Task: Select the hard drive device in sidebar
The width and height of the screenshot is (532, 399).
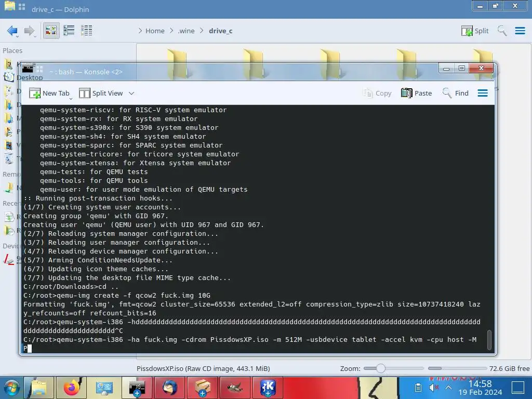Action: point(8,260)
